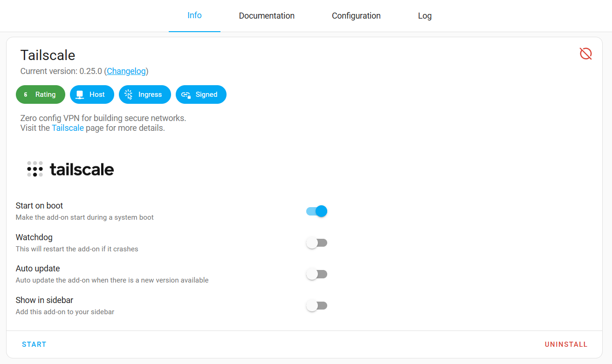Open the Changelog link
Viewport: 612px width, 364px height.
pos(126,71)
